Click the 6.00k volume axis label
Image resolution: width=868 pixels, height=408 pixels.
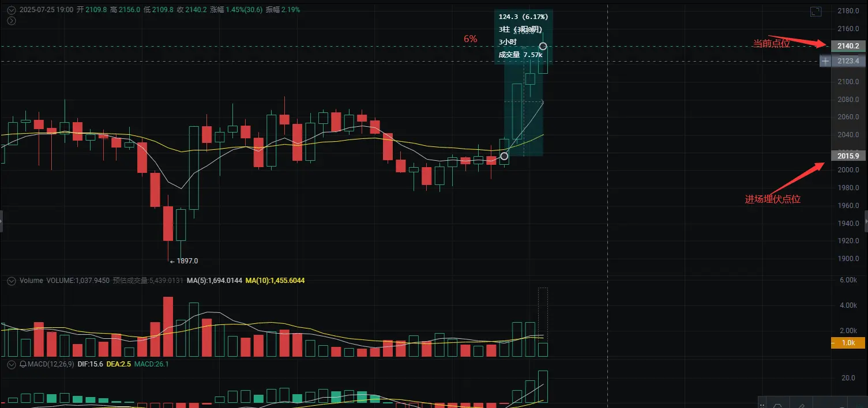point(848,280)
